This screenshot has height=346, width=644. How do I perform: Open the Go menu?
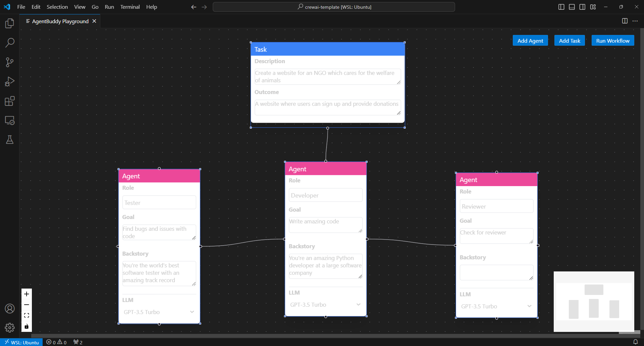click(x=95, y=7)
